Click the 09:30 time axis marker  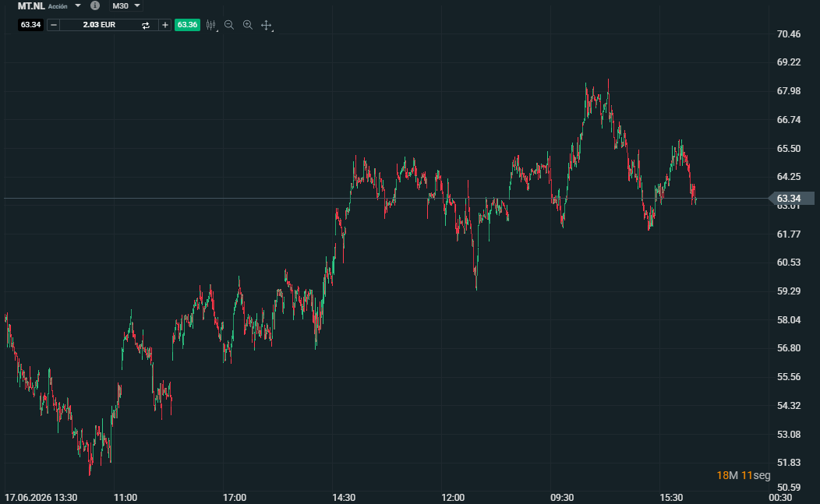click(562, 497)
